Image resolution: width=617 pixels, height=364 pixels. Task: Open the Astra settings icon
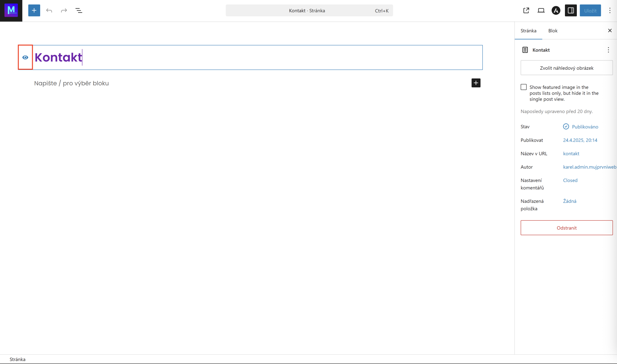(556, 11)
